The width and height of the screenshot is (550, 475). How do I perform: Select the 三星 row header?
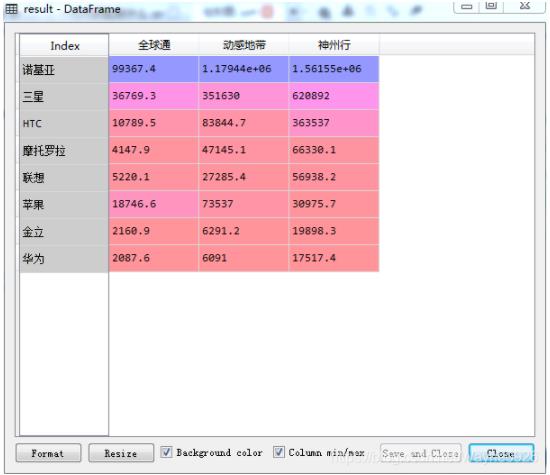[64, 96]
